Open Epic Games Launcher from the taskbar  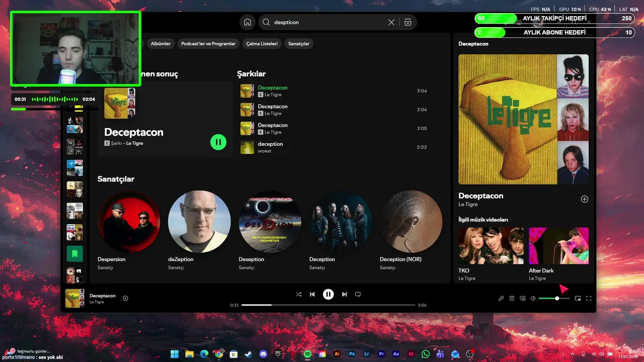(x=278, y=354)
